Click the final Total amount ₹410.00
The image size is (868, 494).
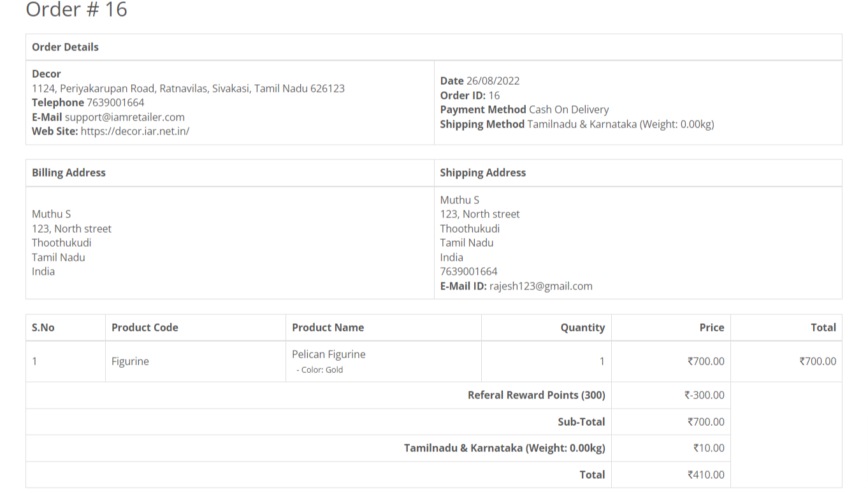pos(705,475)
